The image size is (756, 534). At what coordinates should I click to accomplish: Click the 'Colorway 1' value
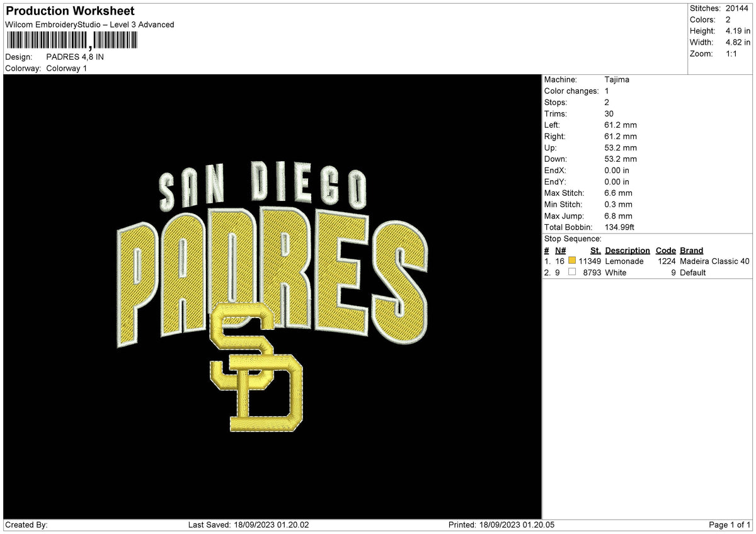tap(67, 68)
